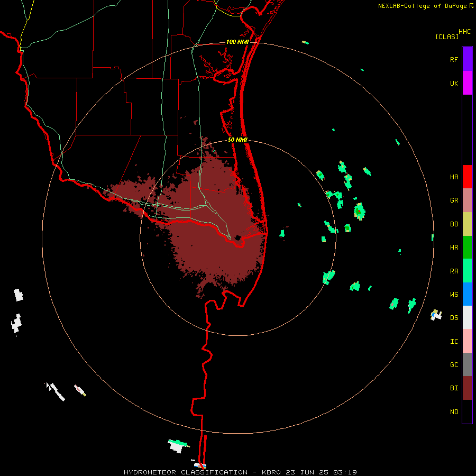This screenshot has width=476, height=476.
Task: Click the '[CLAS]' units label
Action: 447,36
